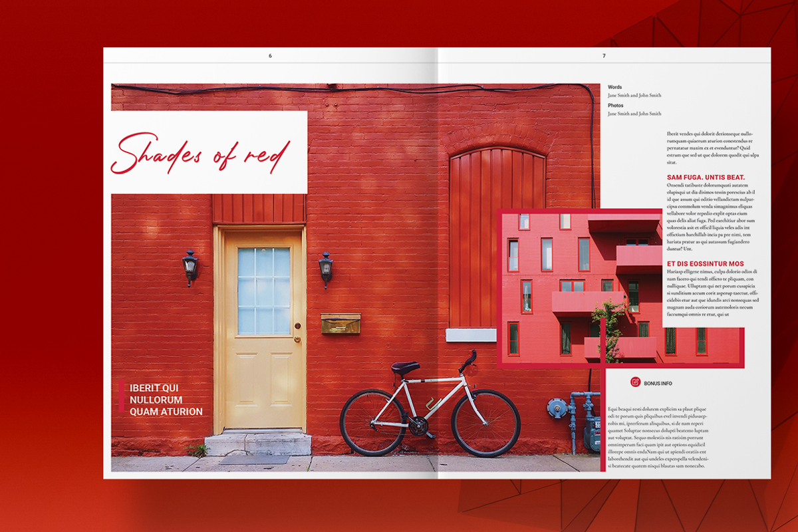The image size is (798, 532).
Task: Click 'Jane Smith and John Smith' under Photos
Action: (634, 114)
